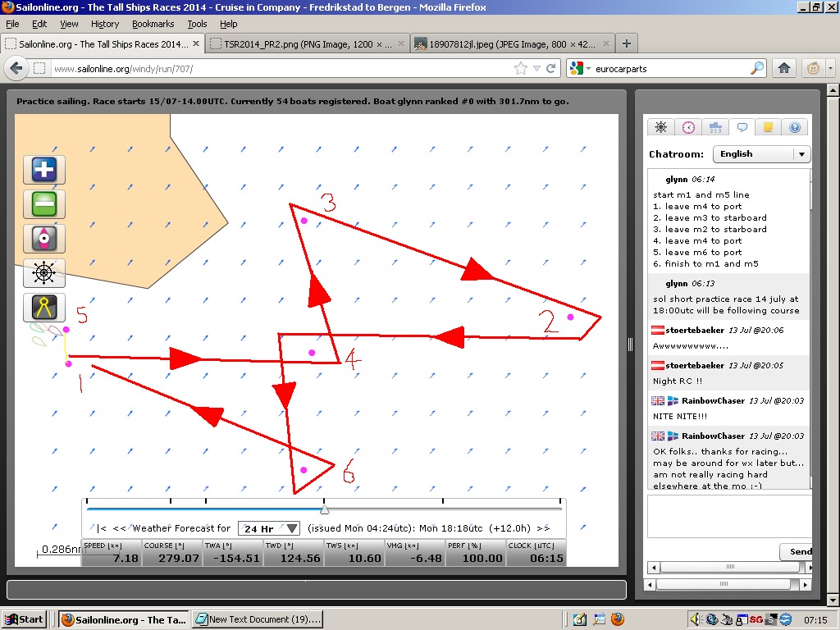Go to the Firefox home page

tap(784, 68)
